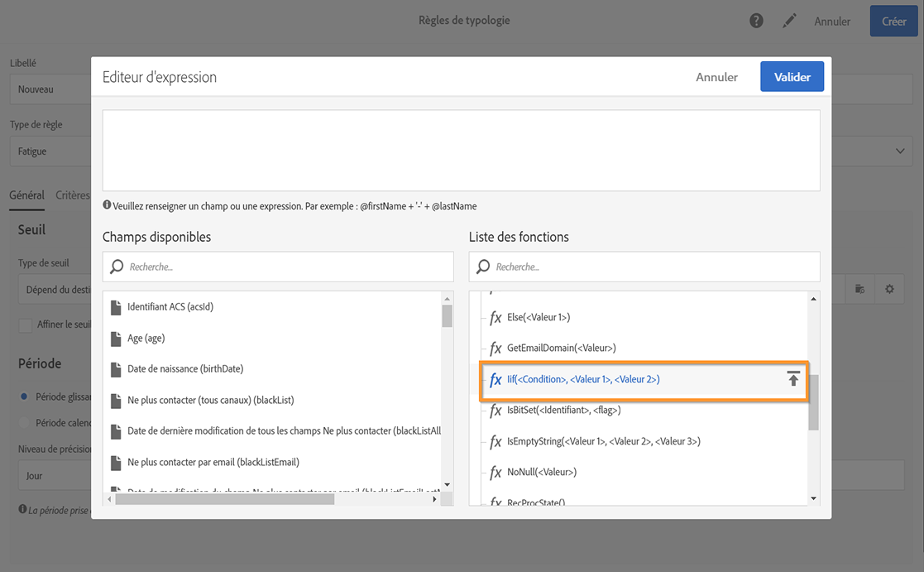
Task: Expand the Type de règle dropdown arrow
Action: click(900, 151)
